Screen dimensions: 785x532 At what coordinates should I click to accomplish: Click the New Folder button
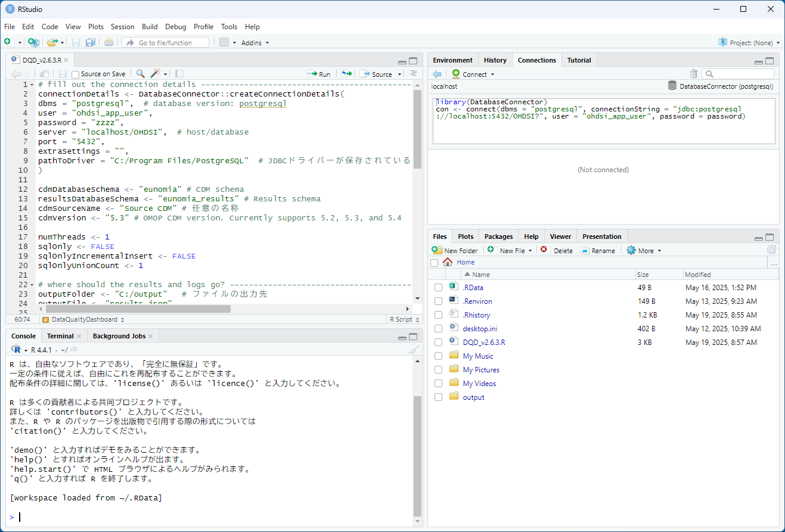tap(455, 251)
